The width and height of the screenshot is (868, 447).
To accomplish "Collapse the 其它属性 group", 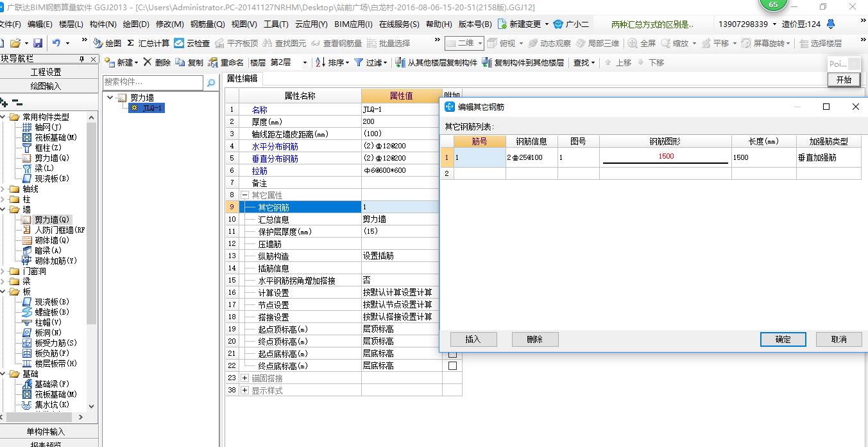I will click(x=244, y=195).
